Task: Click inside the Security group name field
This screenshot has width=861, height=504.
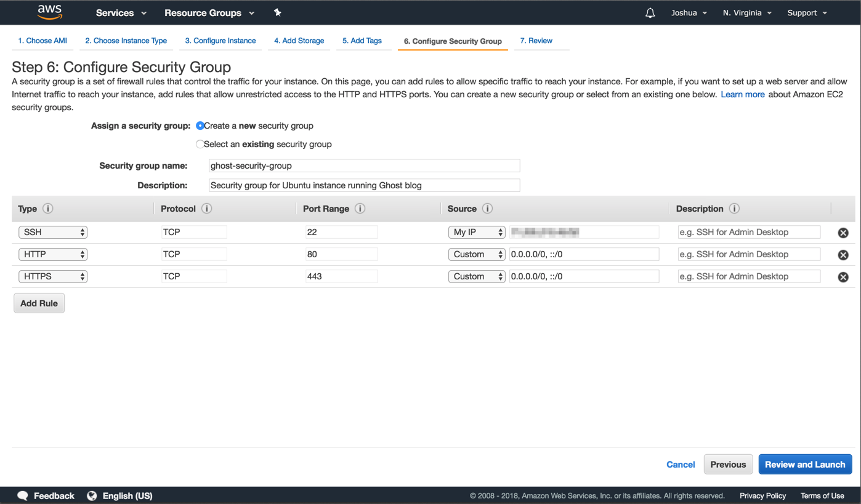Action: (363, 166)
